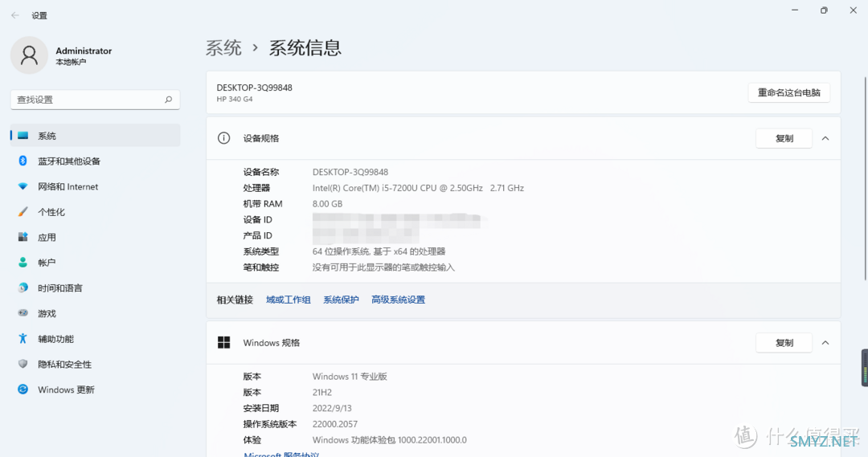
Task: Open the 应用 settings page
Action: (x=95, y=238)
